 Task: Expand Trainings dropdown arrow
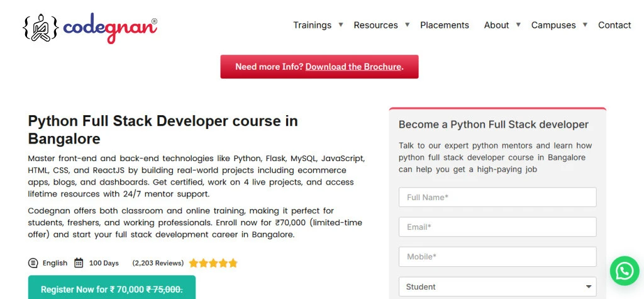click(x=340, y=25)
